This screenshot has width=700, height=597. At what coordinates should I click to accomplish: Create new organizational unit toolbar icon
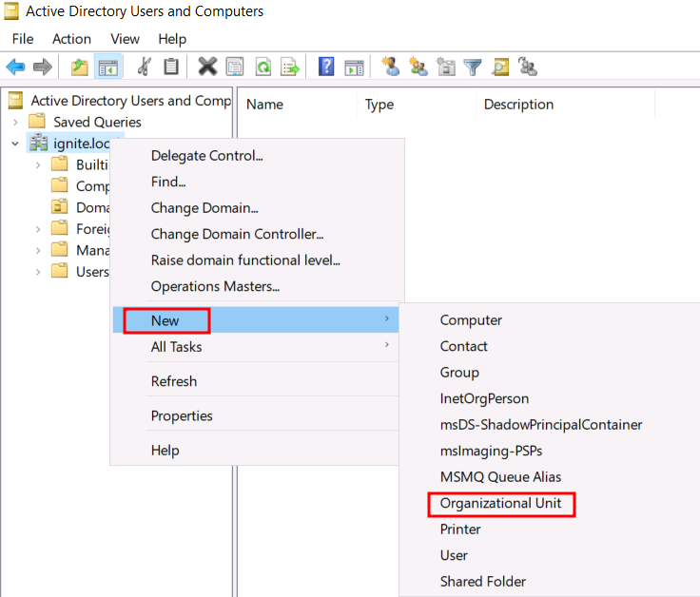[446, 67]
